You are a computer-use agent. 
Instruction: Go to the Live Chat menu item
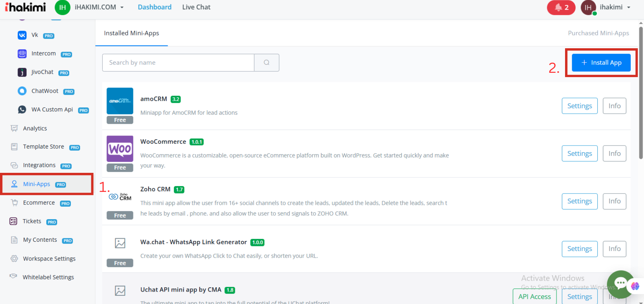[x=196, y=7]
